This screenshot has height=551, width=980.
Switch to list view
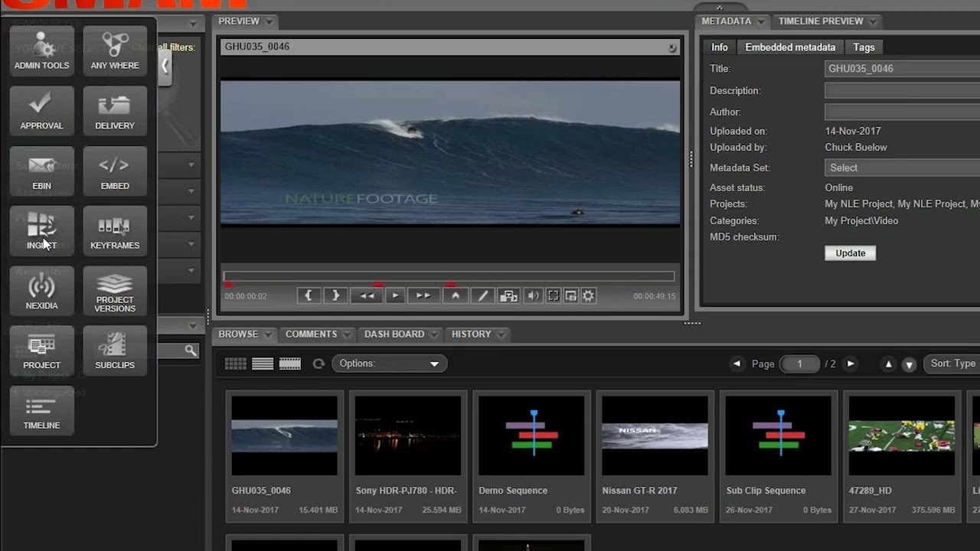pos(263,364)
